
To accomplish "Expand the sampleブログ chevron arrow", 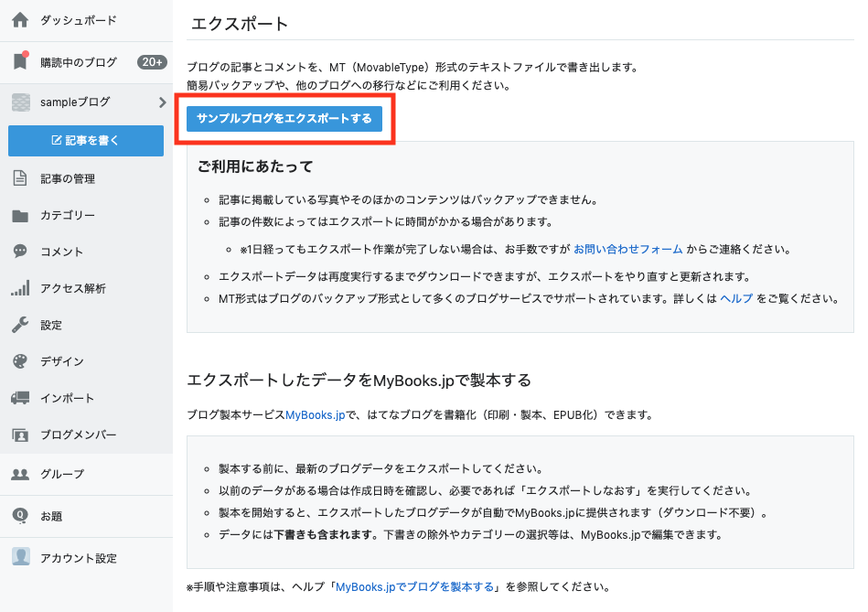I will tap(162, 102).
